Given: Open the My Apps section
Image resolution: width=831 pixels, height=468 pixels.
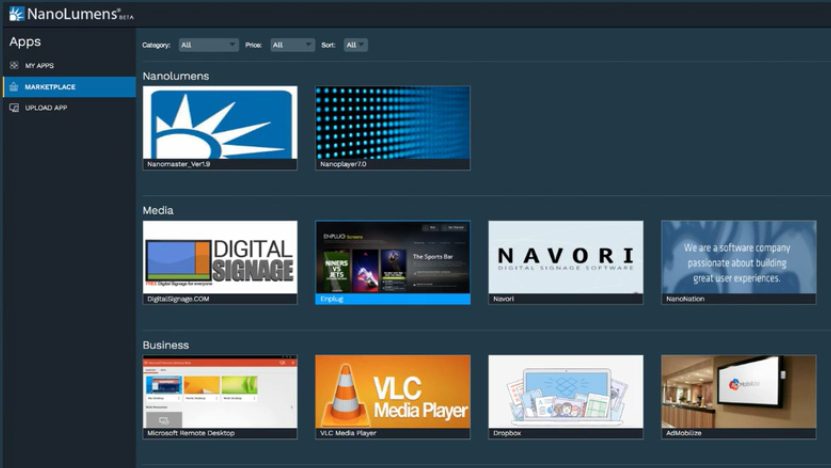Looking at the screenshot, I should pyautogui.click(x=39, y=65).
